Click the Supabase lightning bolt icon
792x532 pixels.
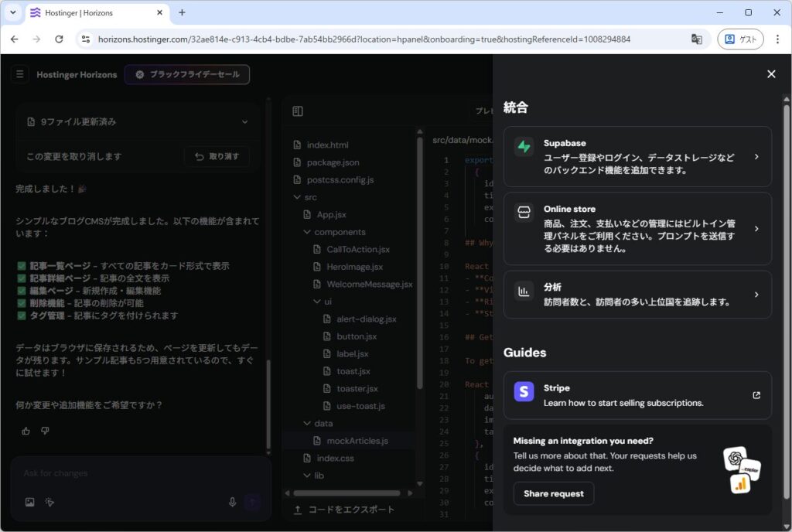click(x=524, y=147)
